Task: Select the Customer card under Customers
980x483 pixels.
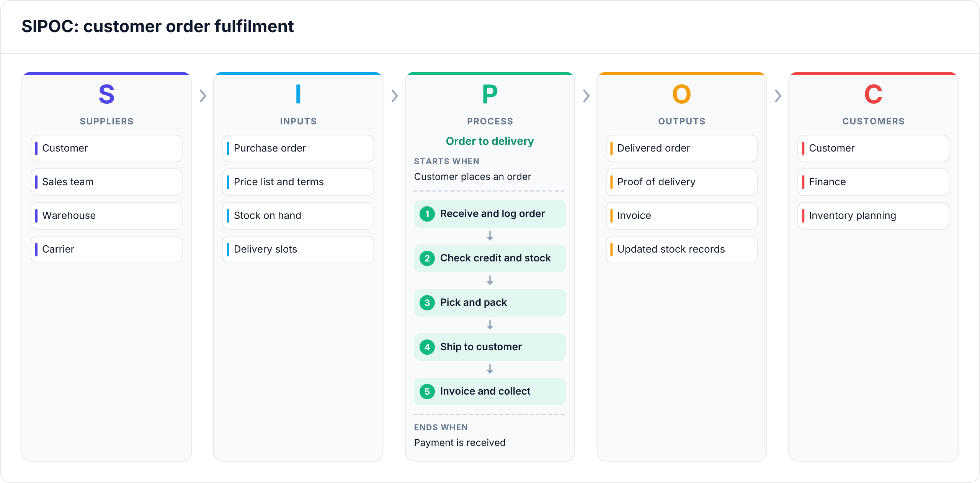Action: [x=873, y=148]
